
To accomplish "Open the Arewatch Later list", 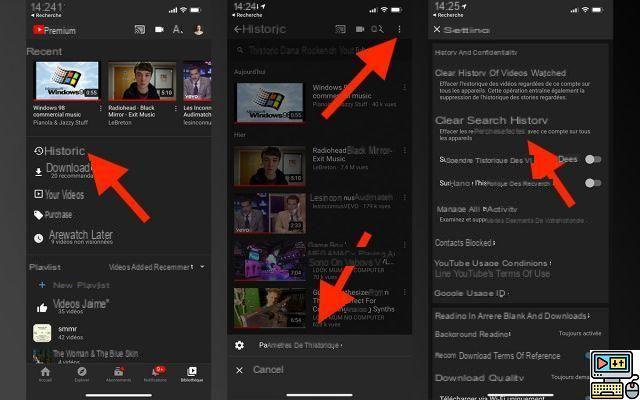I will [73, 237].
